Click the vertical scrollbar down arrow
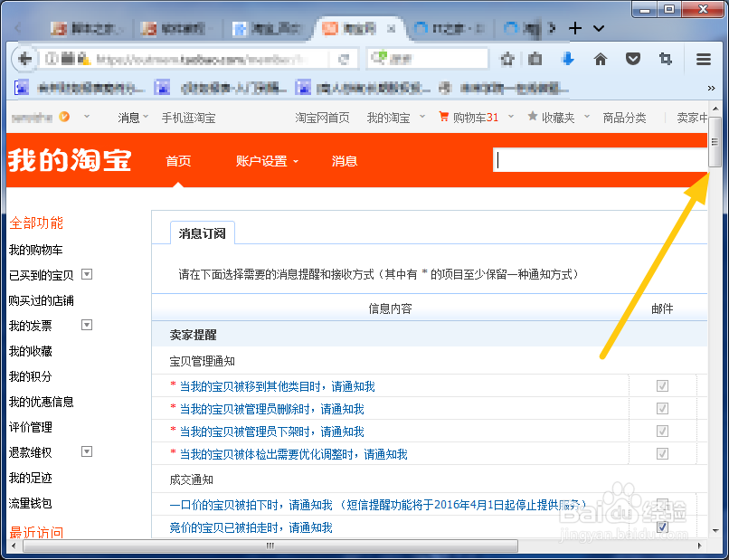729x560 pixels. (x=715, y=531)
